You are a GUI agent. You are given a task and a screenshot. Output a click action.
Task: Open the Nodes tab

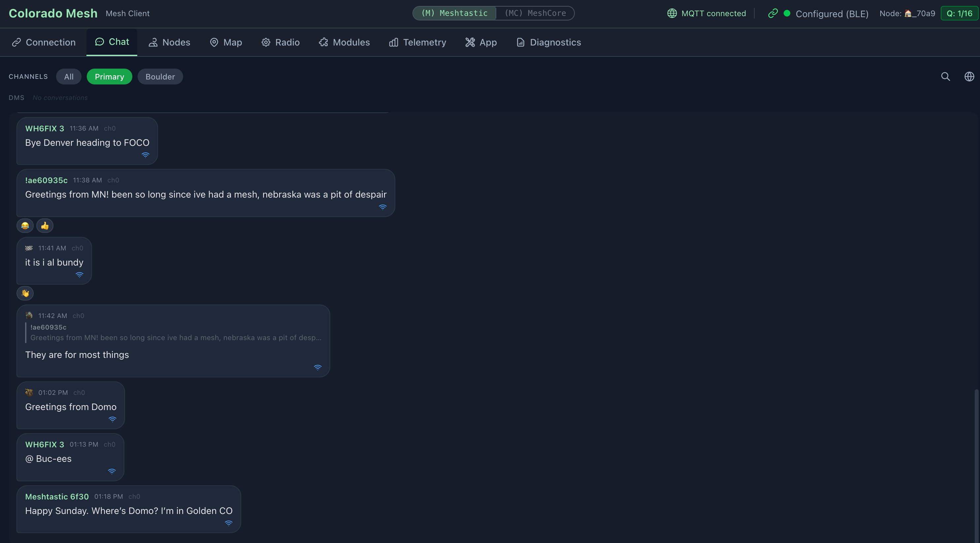[x=169, y=42]
